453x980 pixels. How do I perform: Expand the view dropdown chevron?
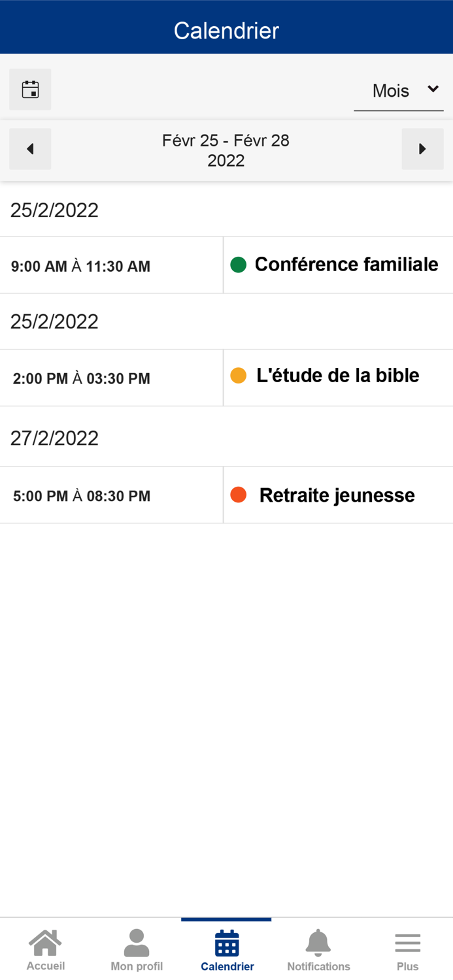[x=433, y=89]
